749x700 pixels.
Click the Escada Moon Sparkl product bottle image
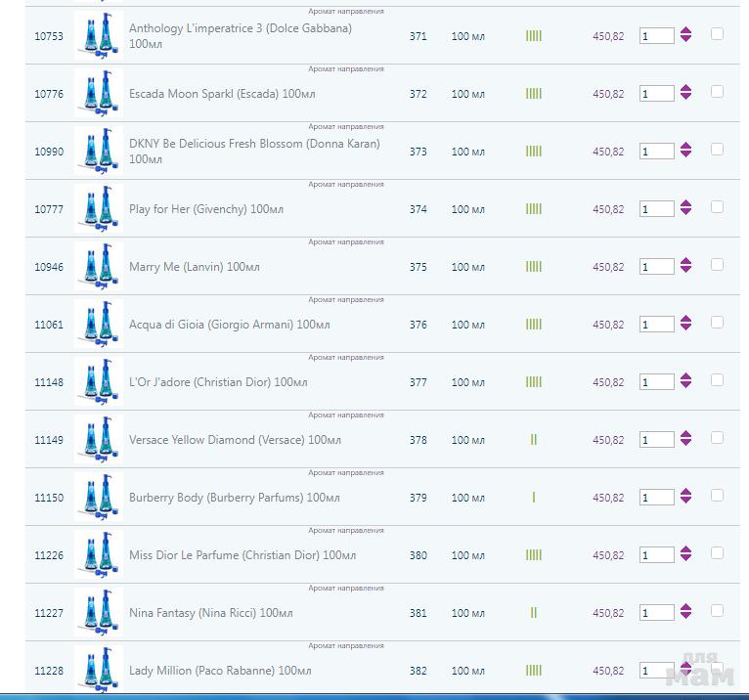click(x=98, y=94)
